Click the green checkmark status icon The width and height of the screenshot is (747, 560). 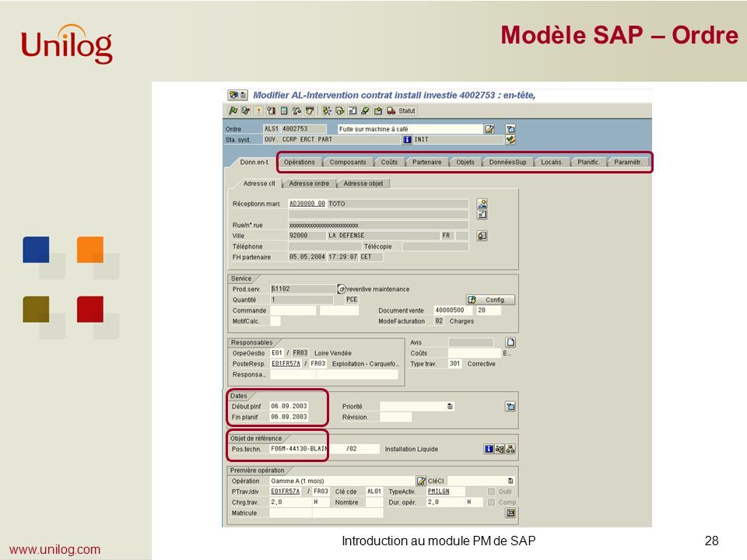[x=510, y=139]
